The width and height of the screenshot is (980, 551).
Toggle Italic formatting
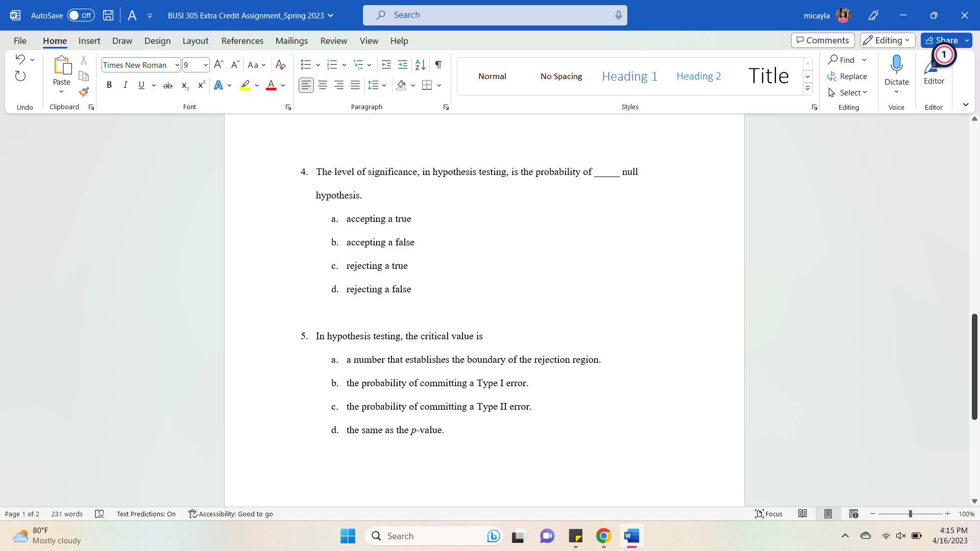125,85
